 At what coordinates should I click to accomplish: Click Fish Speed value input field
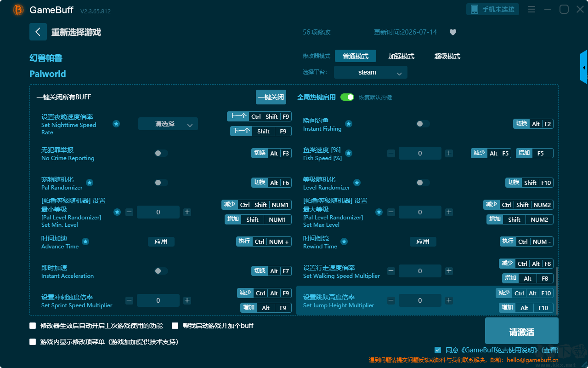point(420,153)
